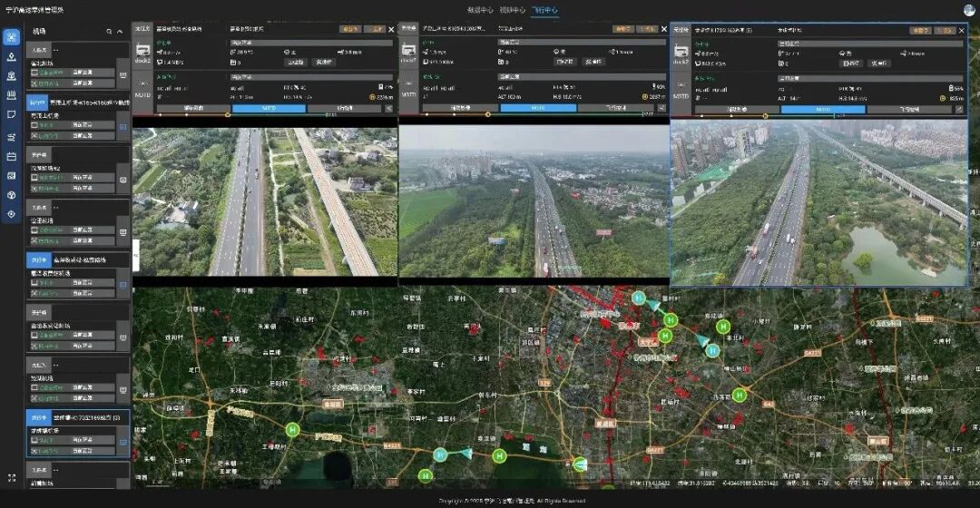Screen dimensions: 980x508
Task: Open the calendar icon in the sidebar
Action: [11, 156]
